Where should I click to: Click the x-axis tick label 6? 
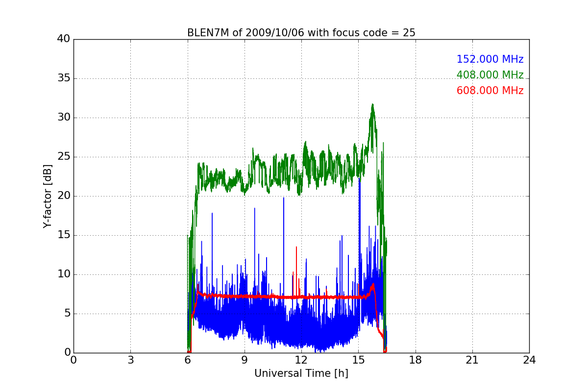pos(187,360)
